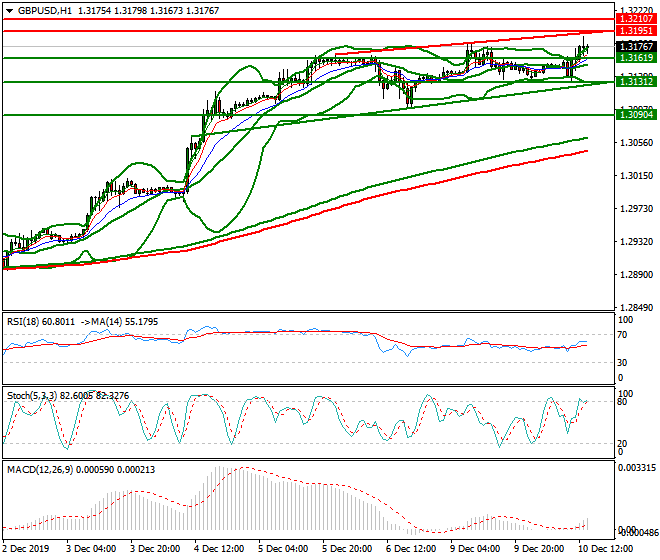The height and width of the screenshot is (560, 660).
Task: Click the 1.30150 price scale value
Action: (x=637, y=176)
